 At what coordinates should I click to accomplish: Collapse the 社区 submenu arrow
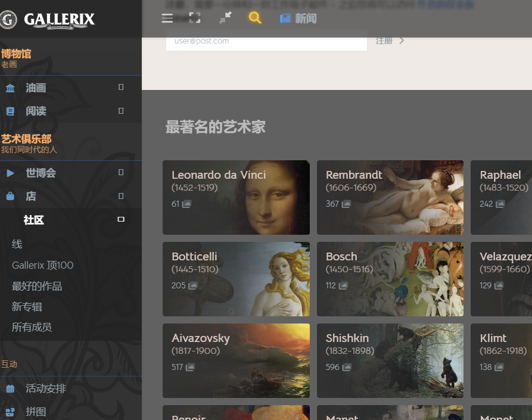(121, 219)
